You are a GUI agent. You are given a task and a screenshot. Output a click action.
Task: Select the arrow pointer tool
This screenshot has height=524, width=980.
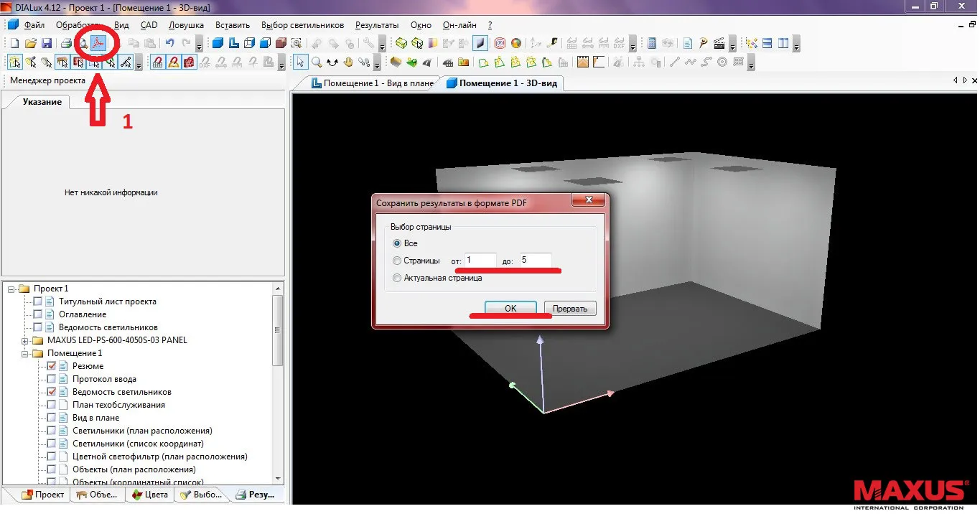click(301, 62)
